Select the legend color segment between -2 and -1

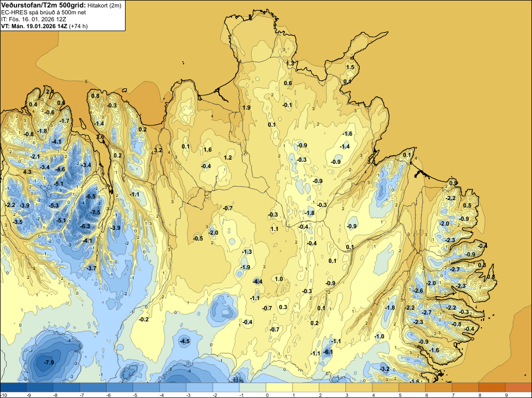click(x=226, y=387)
